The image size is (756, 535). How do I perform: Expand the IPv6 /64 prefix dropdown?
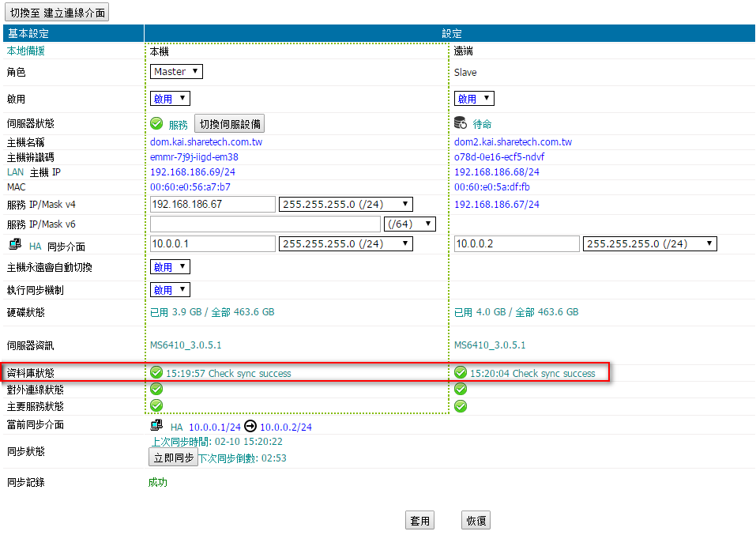[408, 224]
